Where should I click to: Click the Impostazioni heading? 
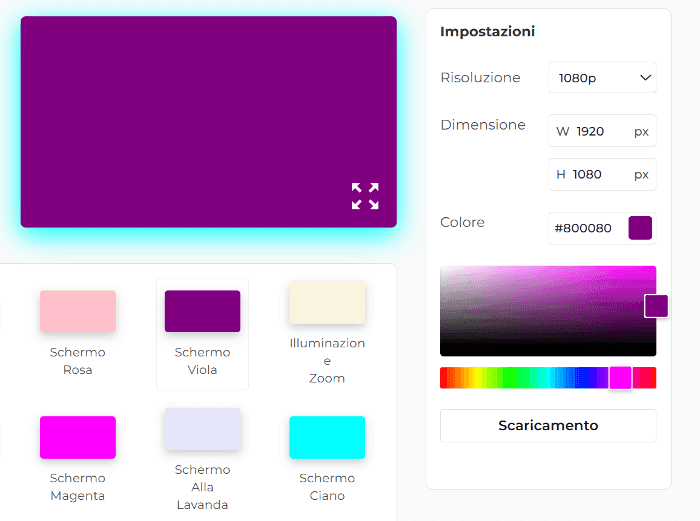point(488,32)
